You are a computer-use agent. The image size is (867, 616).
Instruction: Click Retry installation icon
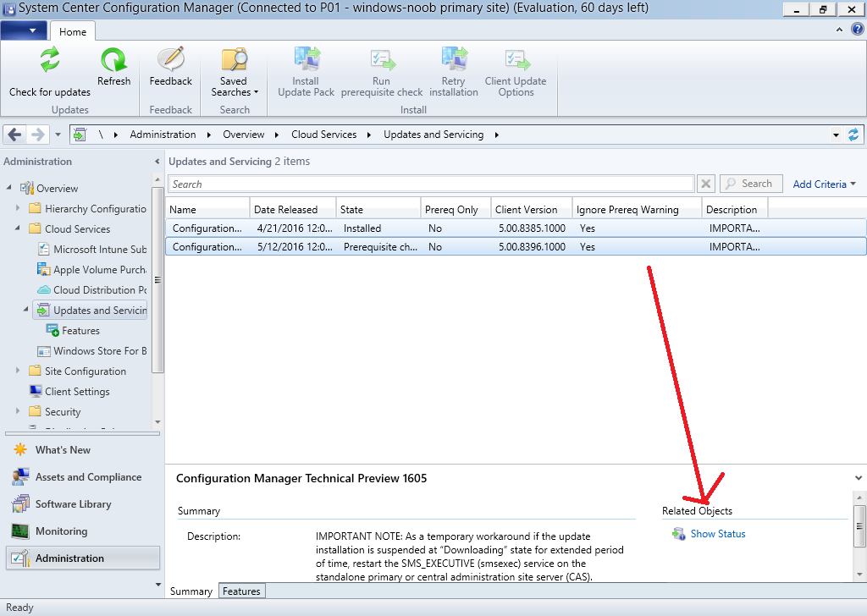[x=454, y=60]
